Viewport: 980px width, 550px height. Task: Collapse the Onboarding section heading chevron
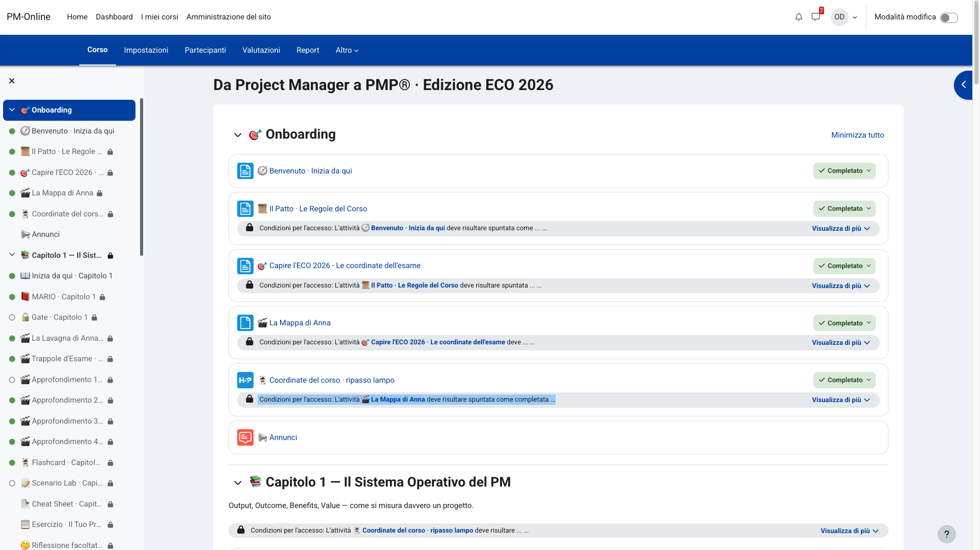click(238, 135)
